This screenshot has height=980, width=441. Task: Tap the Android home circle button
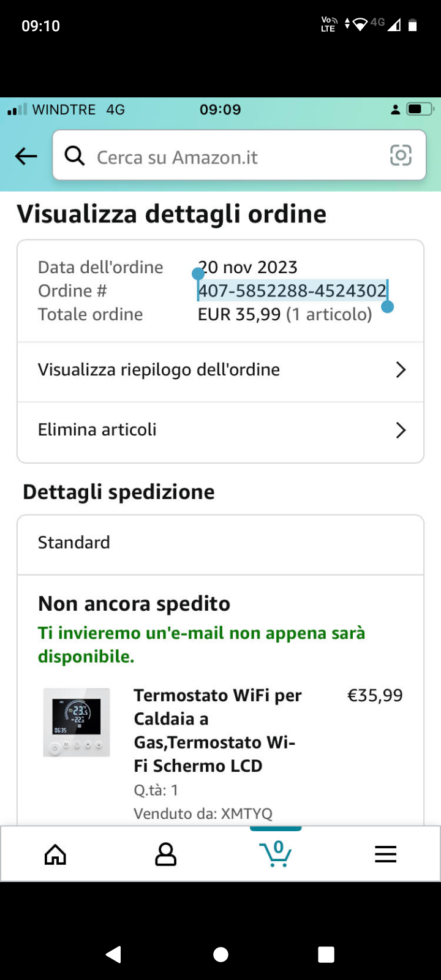pos(221,954)
